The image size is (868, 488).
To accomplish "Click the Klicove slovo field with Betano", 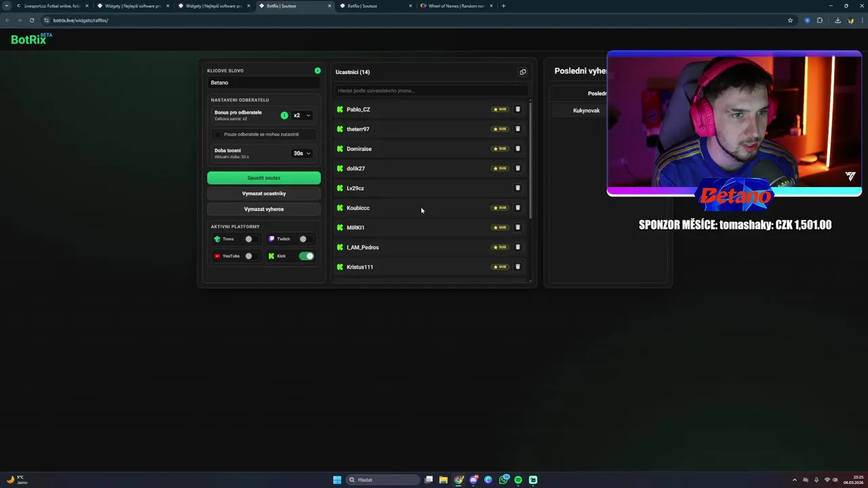I will point(263,83).
